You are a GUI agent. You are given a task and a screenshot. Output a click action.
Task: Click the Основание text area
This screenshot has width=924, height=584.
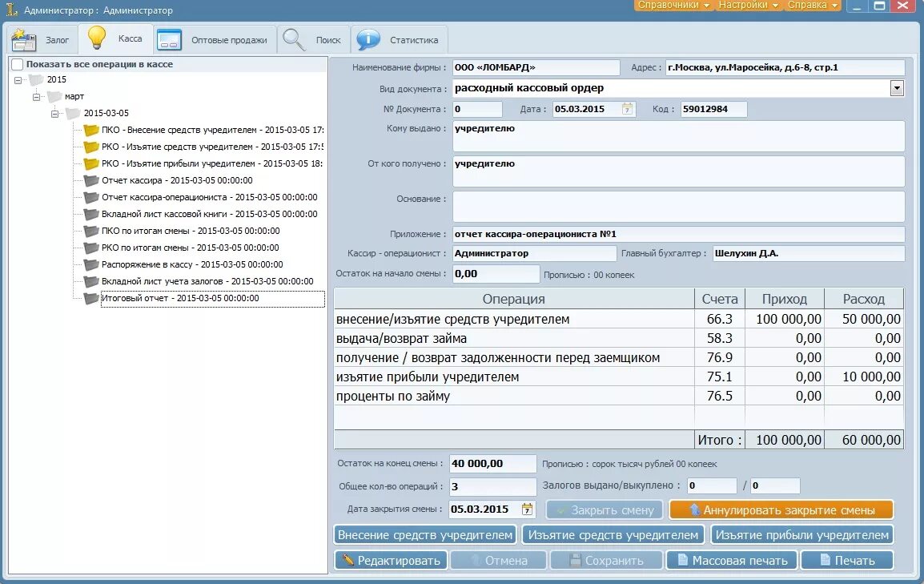(678, 206)
